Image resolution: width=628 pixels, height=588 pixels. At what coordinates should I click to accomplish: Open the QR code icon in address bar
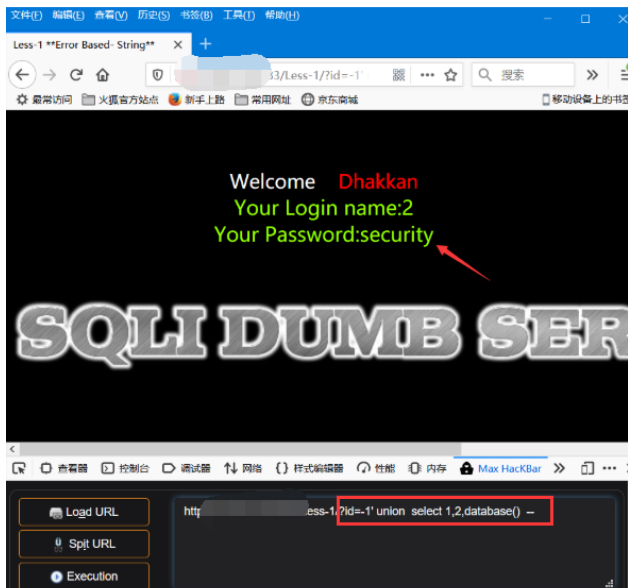coord(399,75)
